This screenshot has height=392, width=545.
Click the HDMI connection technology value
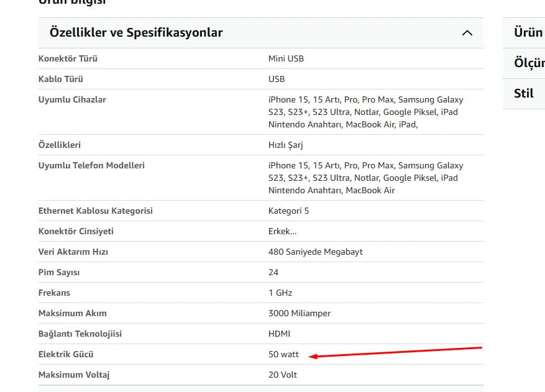pos(279,334)
